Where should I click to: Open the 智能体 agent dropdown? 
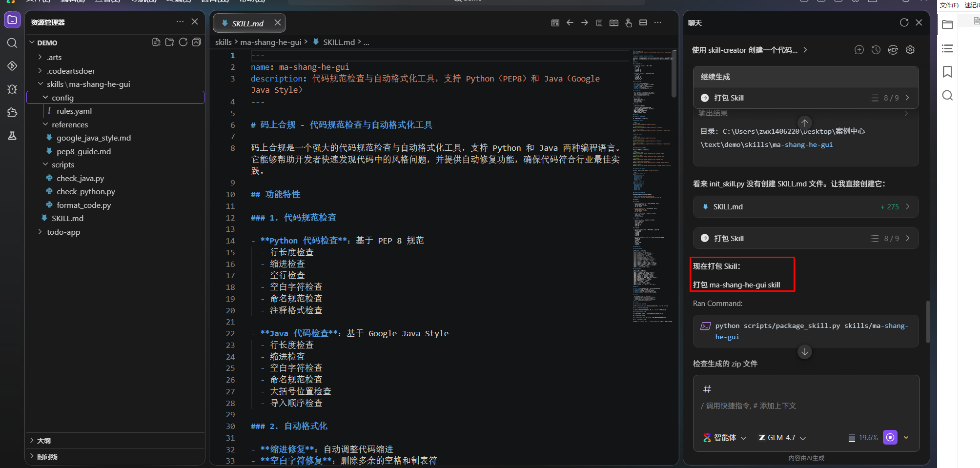[725, 437]
